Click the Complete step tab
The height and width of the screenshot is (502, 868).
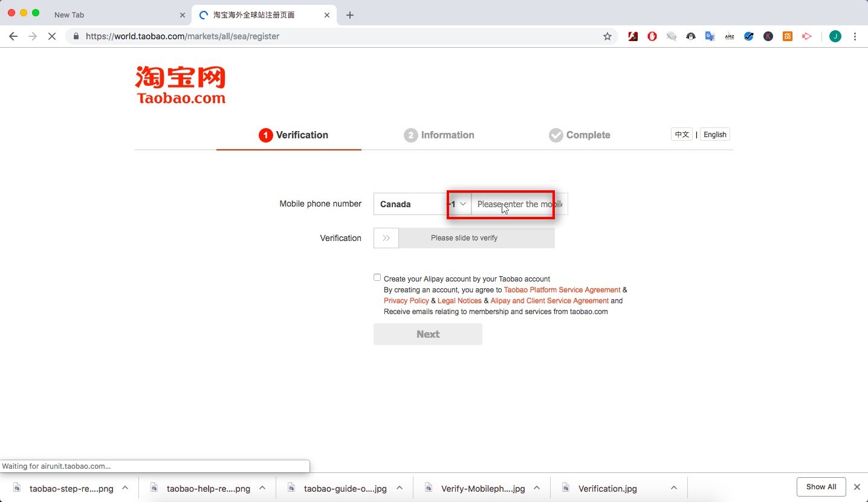coord(580,135)
